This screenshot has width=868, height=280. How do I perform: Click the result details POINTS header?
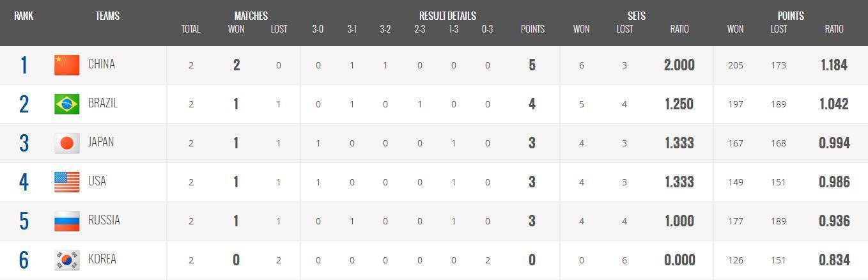coord(532,29)
